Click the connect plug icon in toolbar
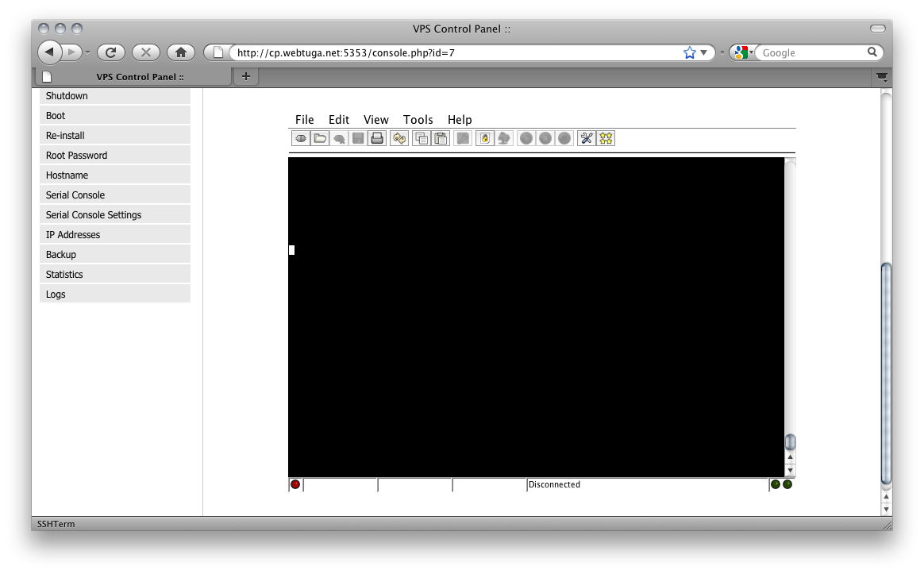The image size is (924, 574). [301, 139]
